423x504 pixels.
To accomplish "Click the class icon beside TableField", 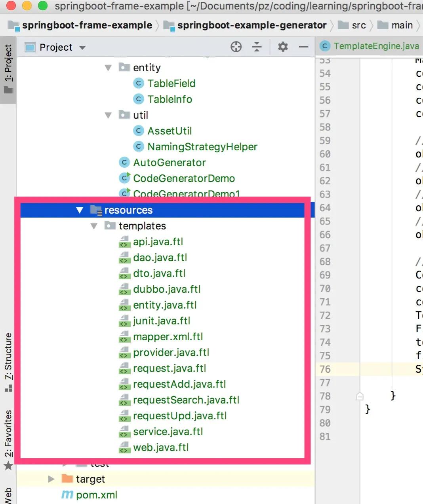I will tap(139, 83).
